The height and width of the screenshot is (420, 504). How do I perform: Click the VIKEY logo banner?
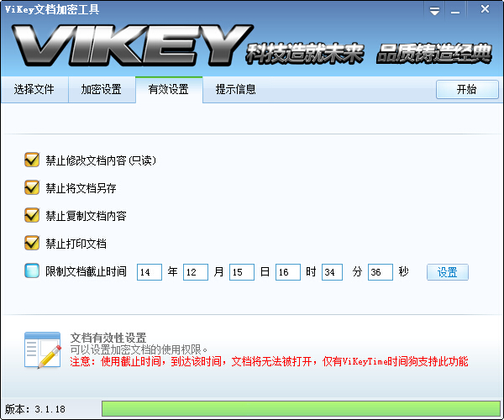tap(133, 45)
